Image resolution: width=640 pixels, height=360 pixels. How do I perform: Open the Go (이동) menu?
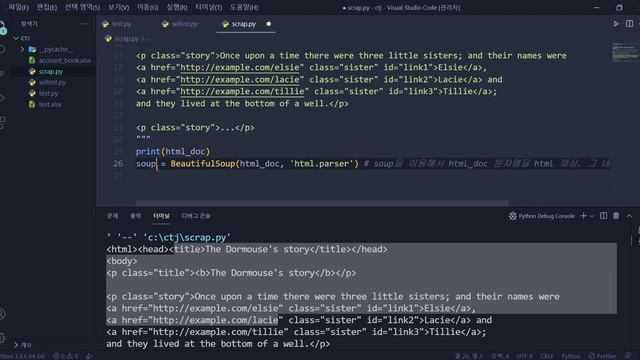147,7
